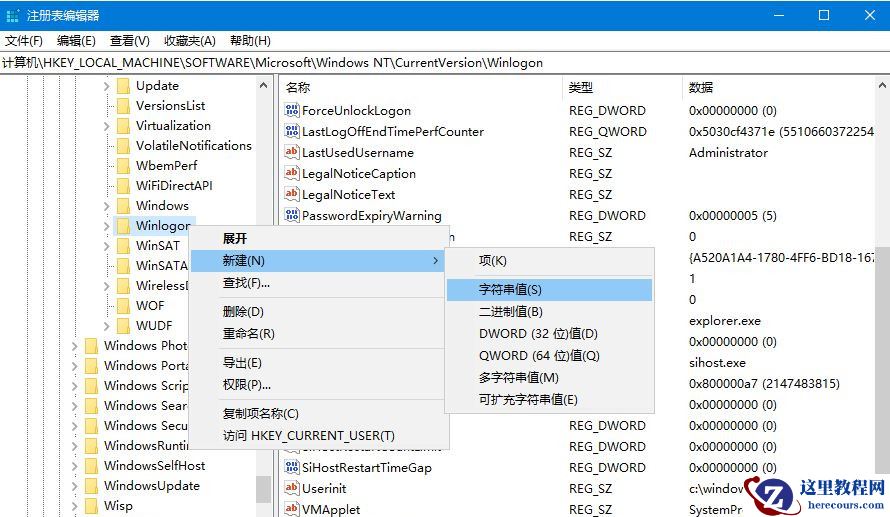Click the LegalNoticeCaption string icon
Image resolution: width=890 pixels, height=517 pixels.
pos(292,173)
